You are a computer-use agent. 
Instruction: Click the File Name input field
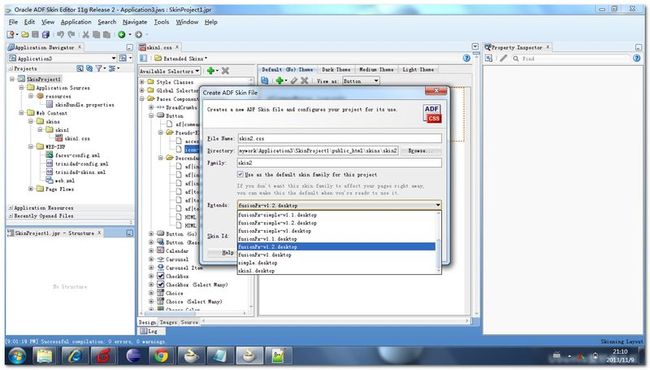(340, 138)
